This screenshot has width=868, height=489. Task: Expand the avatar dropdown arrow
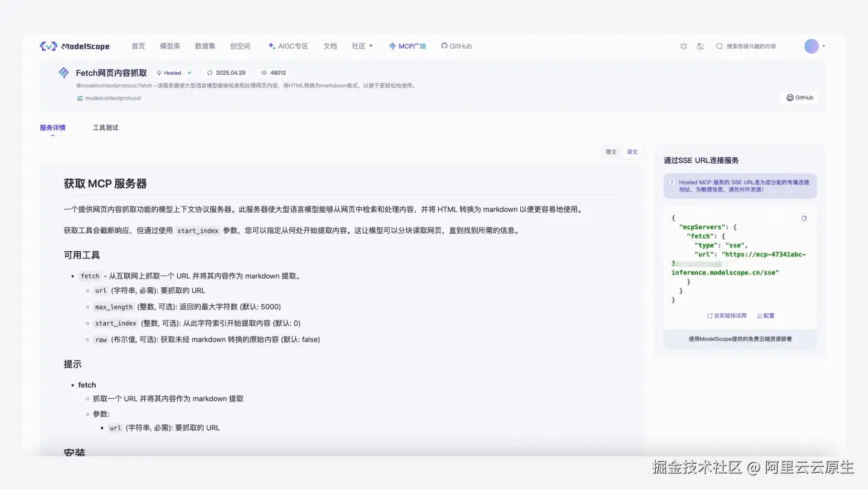pyautogui.click(x=824, y=46)
